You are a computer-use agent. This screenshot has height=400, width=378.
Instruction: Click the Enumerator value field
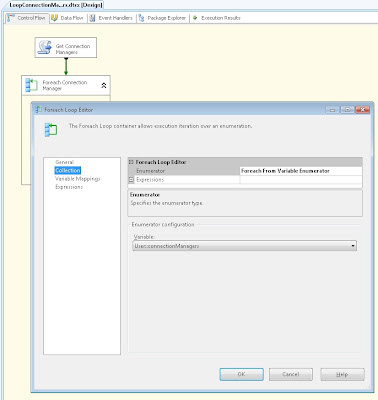click(301, 171)
